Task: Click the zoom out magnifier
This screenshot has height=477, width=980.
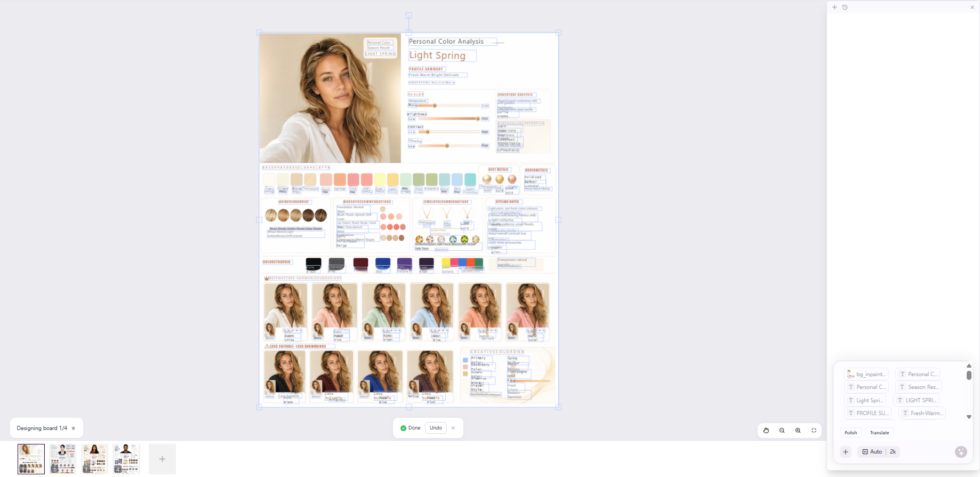Action: (782, 431)
